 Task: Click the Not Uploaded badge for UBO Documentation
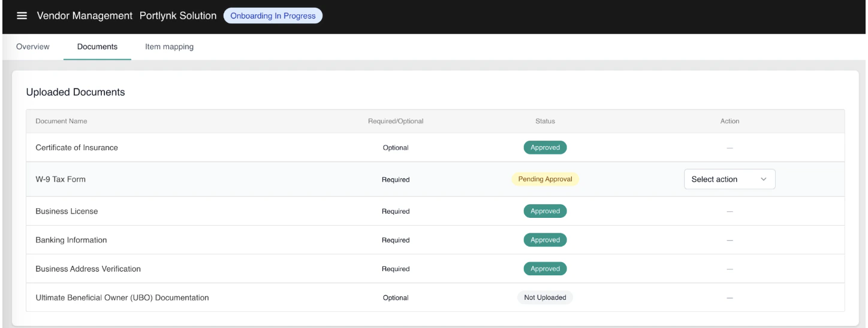click(x=545, y=297)
